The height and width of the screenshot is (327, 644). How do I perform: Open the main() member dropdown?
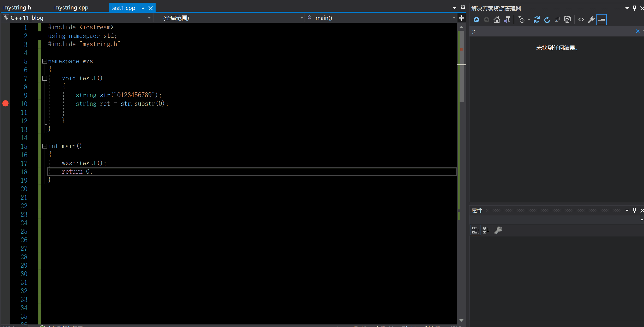pyautogui.click(x=454, y=18)
